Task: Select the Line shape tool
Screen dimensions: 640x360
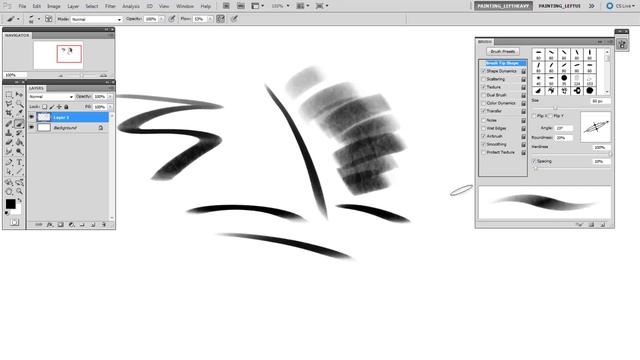Action: pos(19,172)
